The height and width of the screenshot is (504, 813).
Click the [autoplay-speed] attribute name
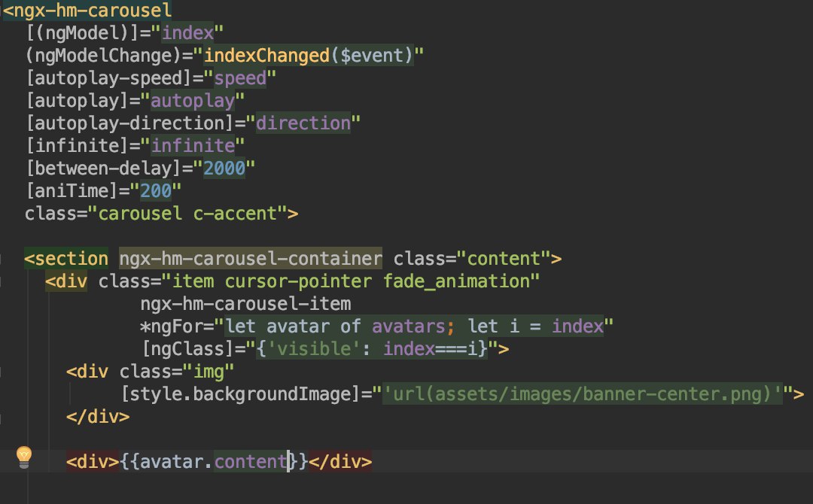click(108, 78)
